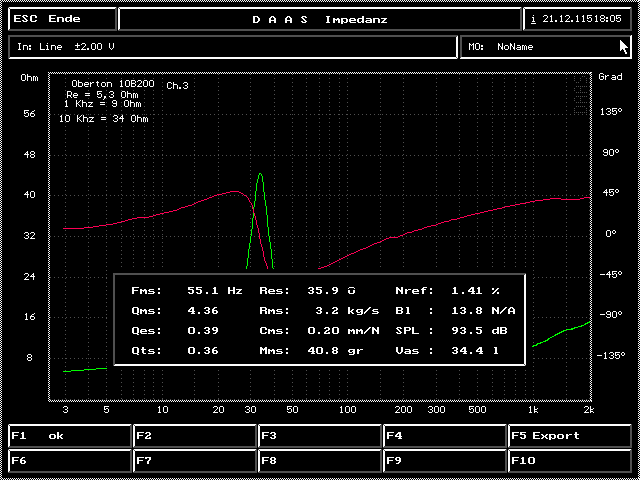Screen dimensions: 640x480
Task: Click the ESC Ende exit button
Action: point(60,19)
